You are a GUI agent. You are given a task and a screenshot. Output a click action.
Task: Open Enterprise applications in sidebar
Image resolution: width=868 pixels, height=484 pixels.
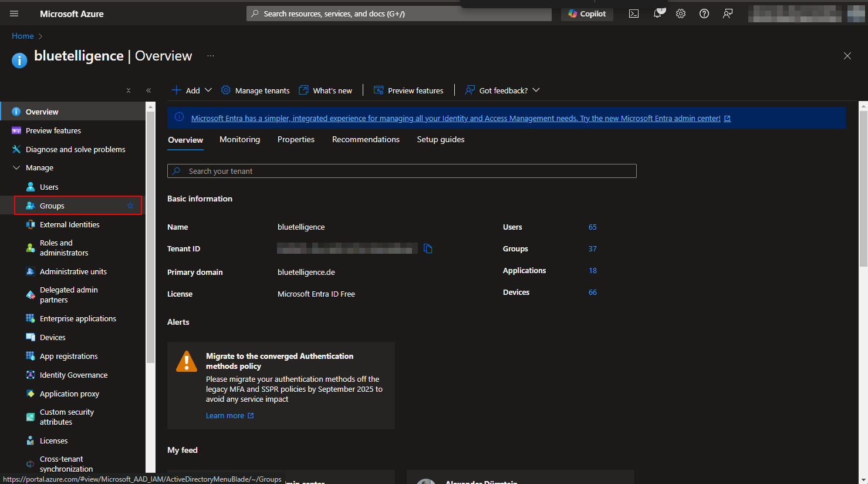tap(77, 319)
